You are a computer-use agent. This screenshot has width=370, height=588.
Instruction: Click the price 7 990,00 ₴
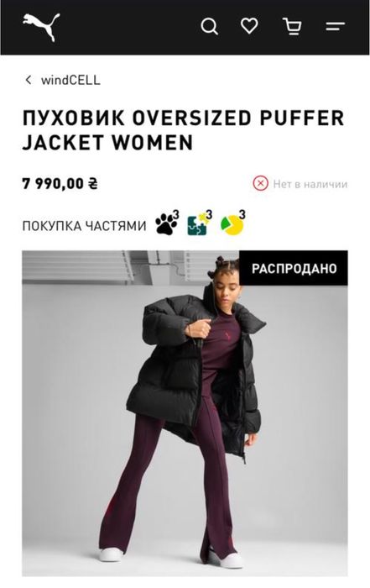tap(60, 184)
